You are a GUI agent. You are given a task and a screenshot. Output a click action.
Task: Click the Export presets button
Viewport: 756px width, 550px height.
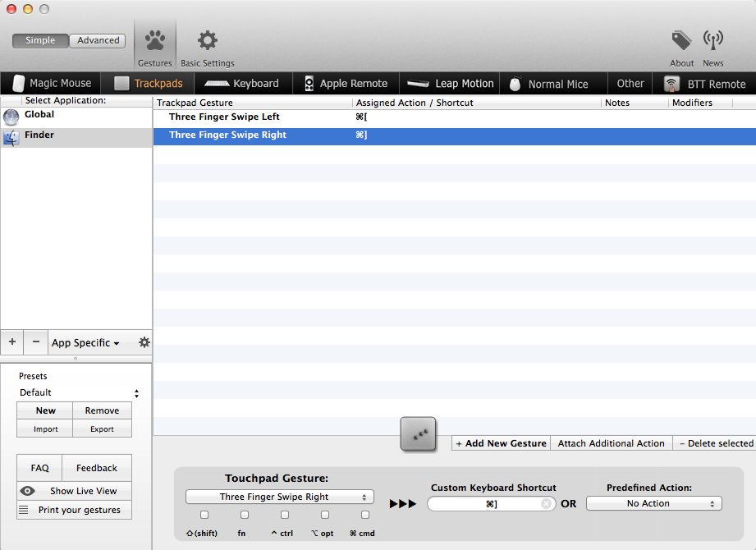[103, 429]
